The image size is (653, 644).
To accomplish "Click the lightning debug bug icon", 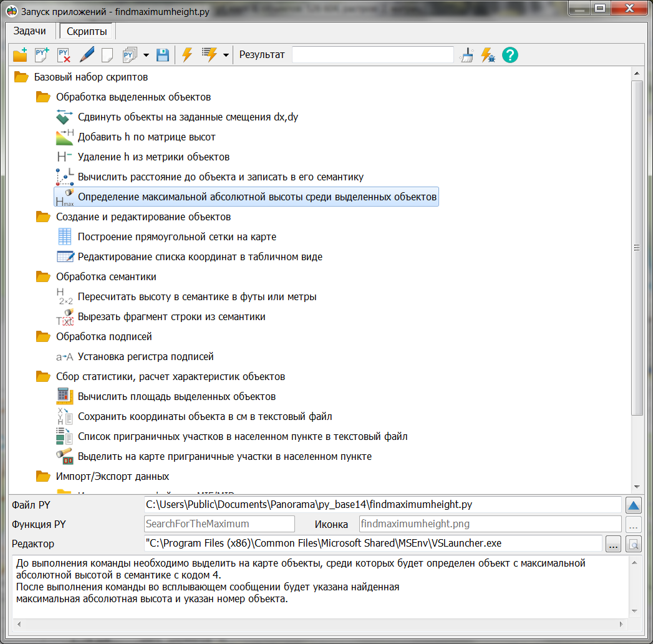I will [488, 55].
